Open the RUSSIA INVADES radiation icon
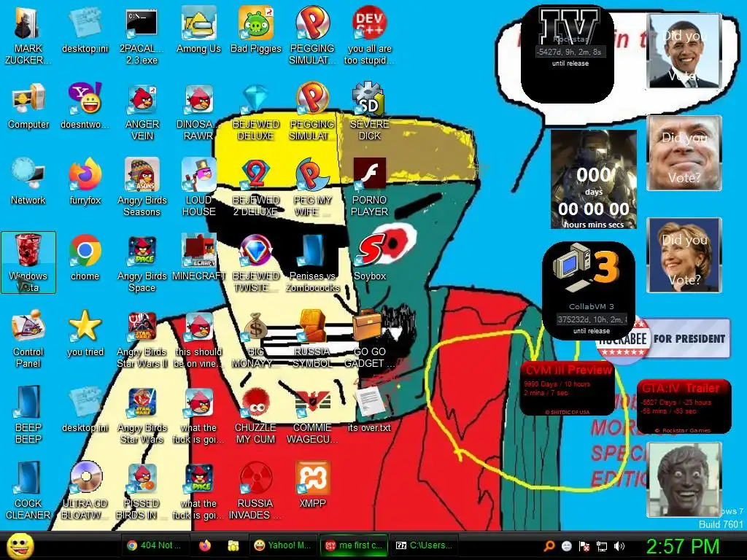 [256, 491]
